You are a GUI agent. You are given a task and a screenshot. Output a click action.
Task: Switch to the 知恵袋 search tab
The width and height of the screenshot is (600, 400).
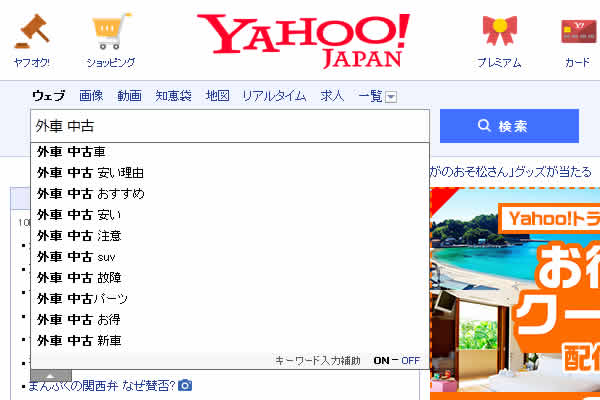click(174, 96)
